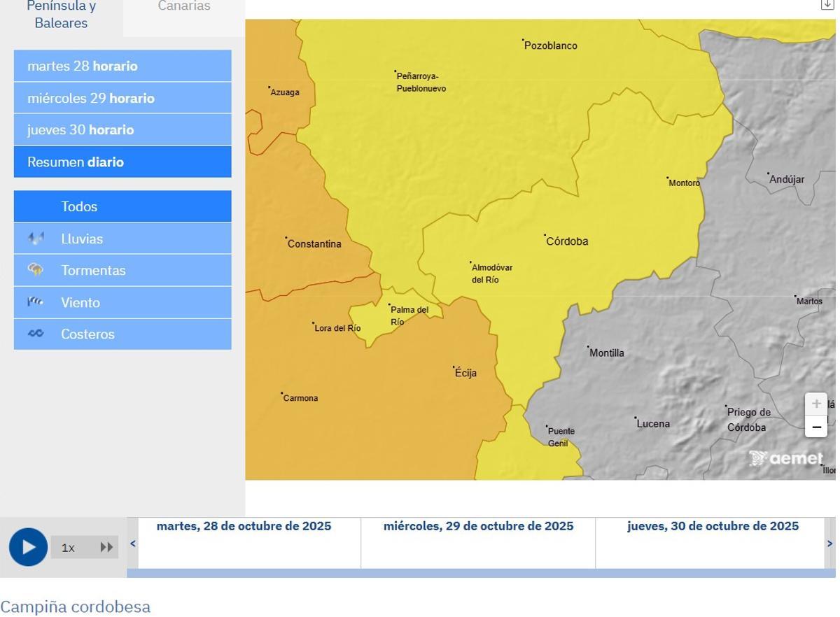The image size is (840, 617).
Task: Toggle the Todos warnings filter
Action: click(78, 206)
